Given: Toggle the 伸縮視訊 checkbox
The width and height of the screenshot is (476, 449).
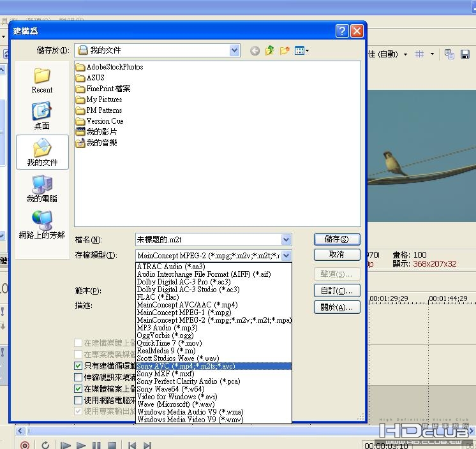Looking at the screenshot, I should (x=78, y=377).
